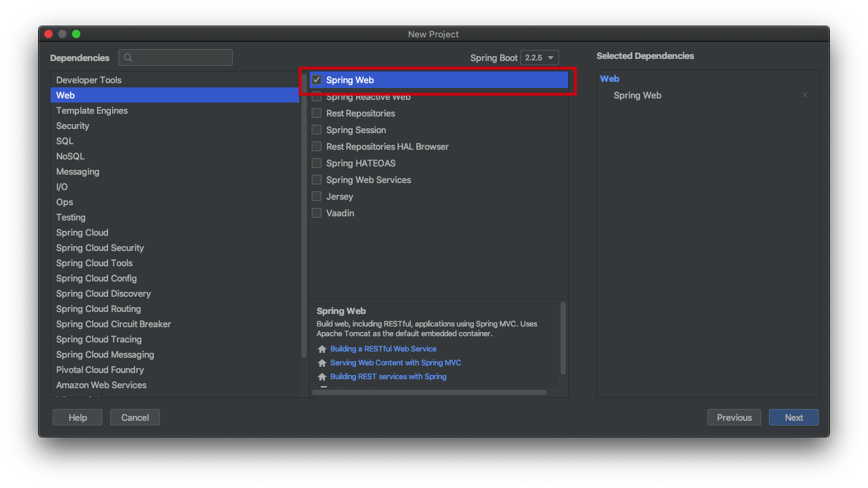Screen dimensions: 868x488
Task: Click the description panel vertical scrollbar
Action: click(563, 338)
